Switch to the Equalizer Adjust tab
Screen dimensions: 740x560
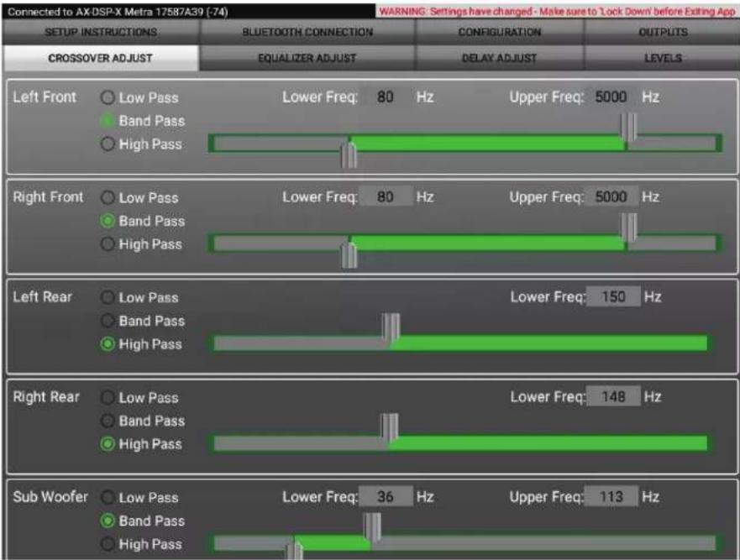[307, 58]
